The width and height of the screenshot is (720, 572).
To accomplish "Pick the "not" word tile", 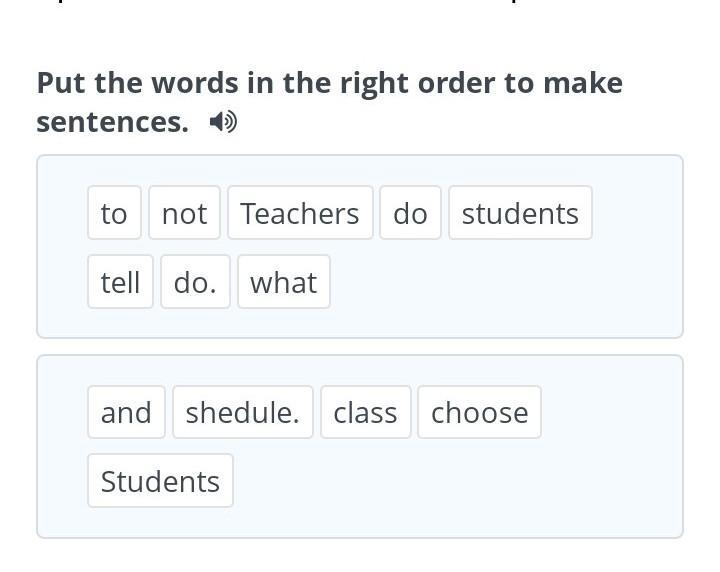I will (x=184, y=213).
